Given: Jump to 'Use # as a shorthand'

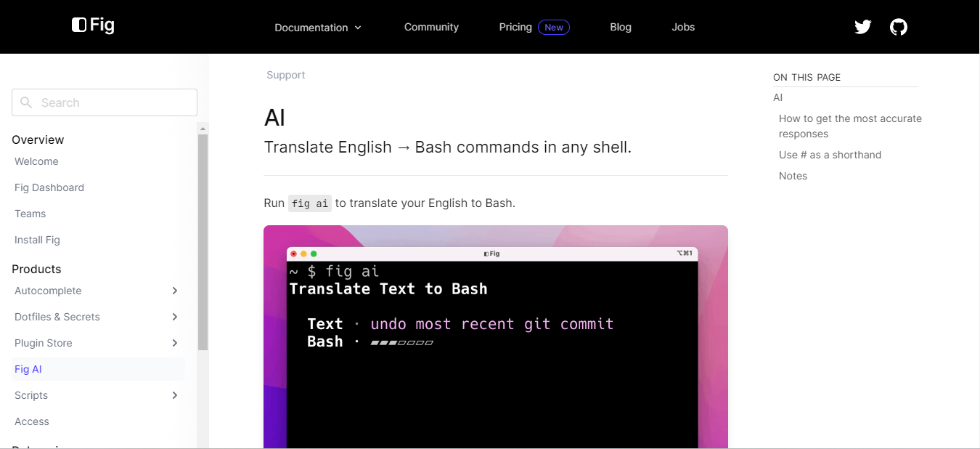Looking at the screenshot, I should (x=830, y=155).
